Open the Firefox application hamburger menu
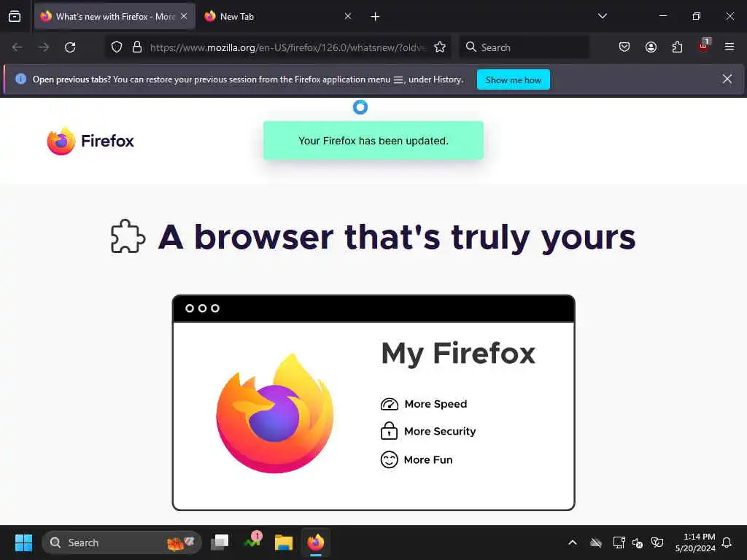 pyautogui.click(x=729, y=47)
